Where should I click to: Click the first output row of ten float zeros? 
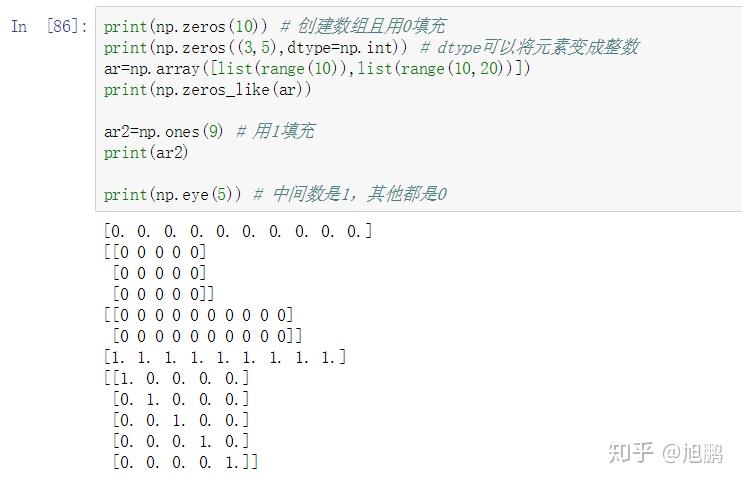click(238, 232)
